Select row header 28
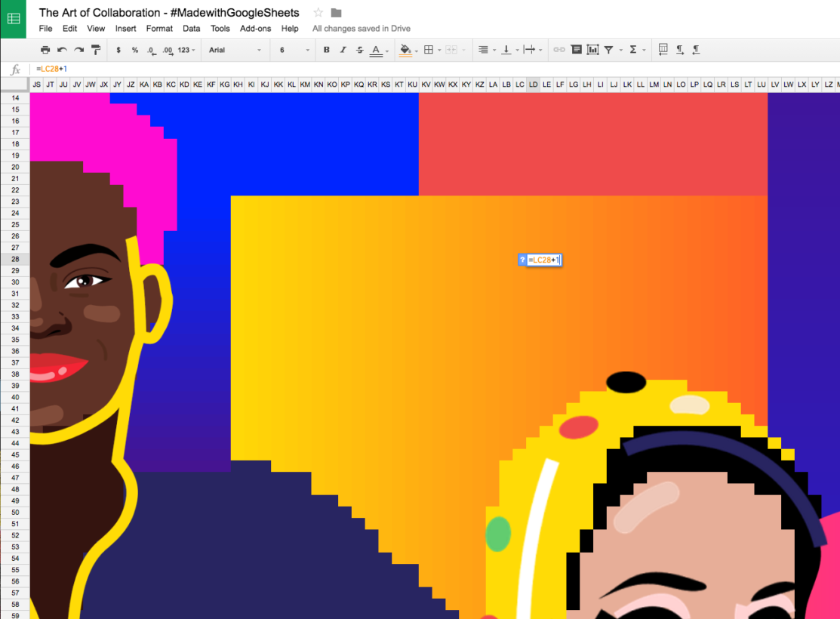 tap(15, 259)
